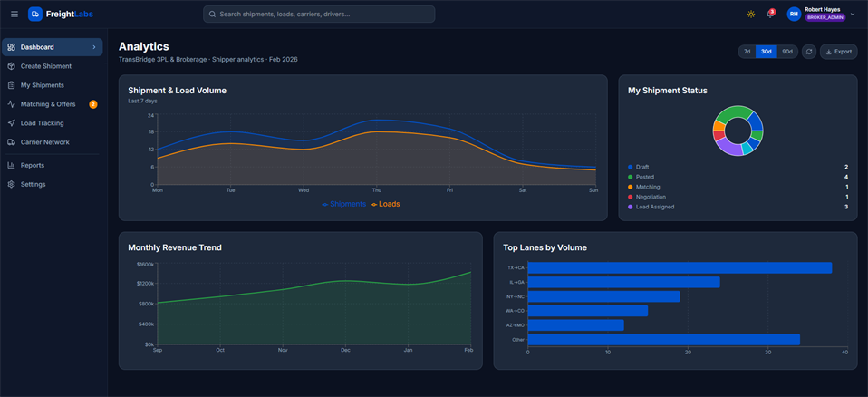Open the notifications bell

tap(770, 14)
